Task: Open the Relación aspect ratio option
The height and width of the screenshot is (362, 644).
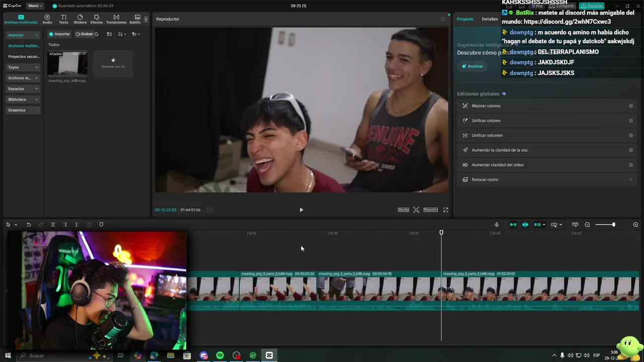Action: point(431,210)
